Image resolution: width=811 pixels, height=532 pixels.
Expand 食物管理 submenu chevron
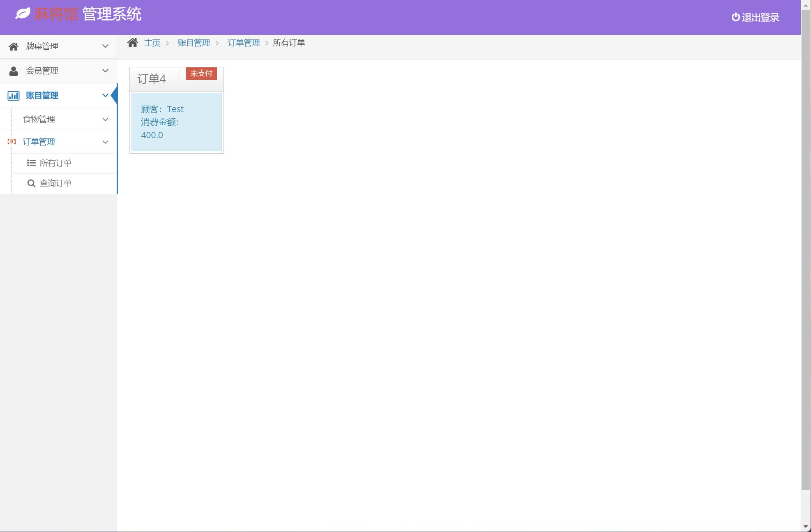click(x=105, y=120)
